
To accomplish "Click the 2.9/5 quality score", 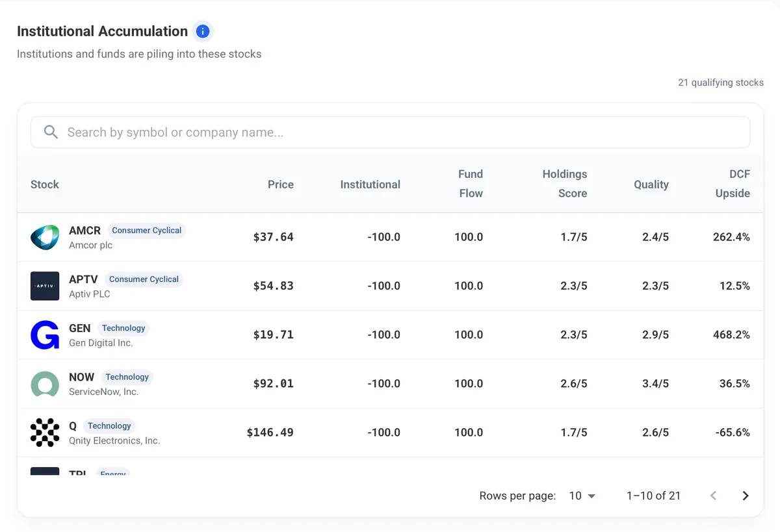I will pyautogui.click(x=655, y=335).
